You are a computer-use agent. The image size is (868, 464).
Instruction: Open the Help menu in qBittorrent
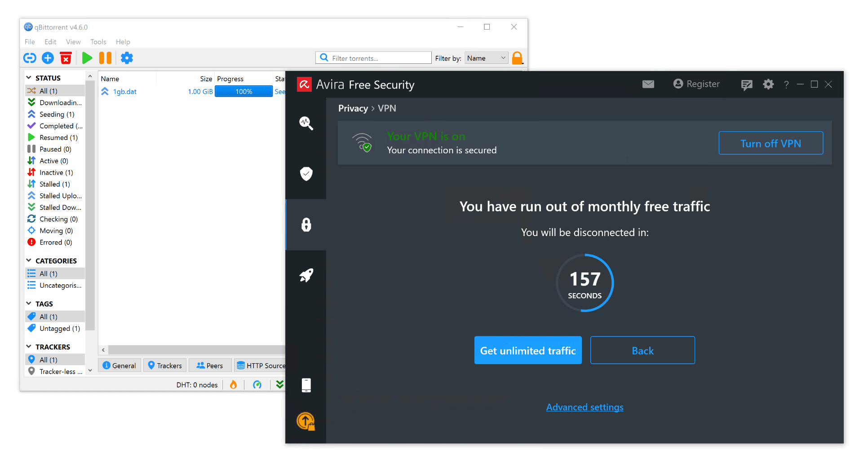click(x=123, y=42)
